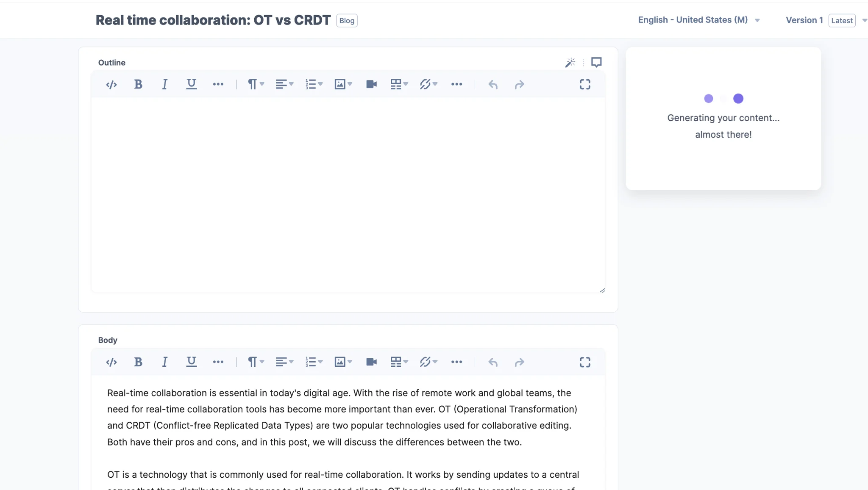Open link dropdown in Outline toolbar
This screenshot has height=490, width=868.
pos(428,84)
